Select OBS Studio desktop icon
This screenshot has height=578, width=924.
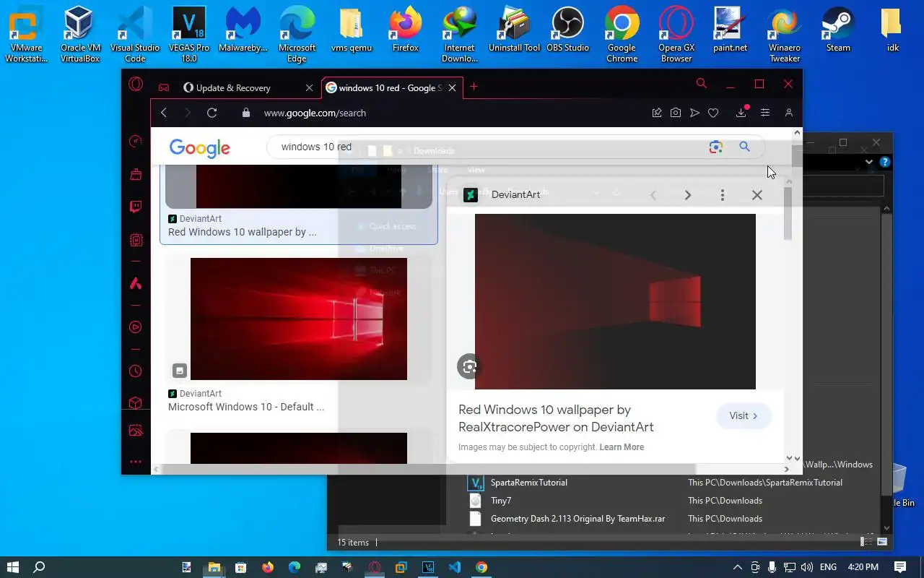567,30
